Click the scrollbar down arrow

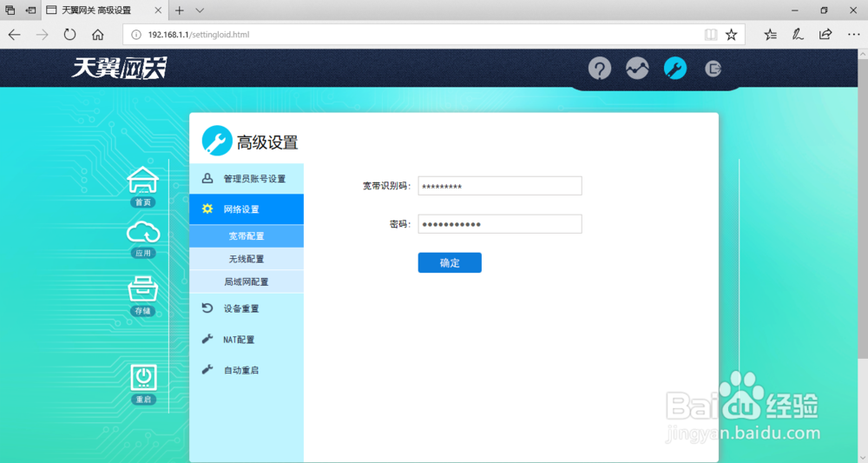tap(863, 458)
